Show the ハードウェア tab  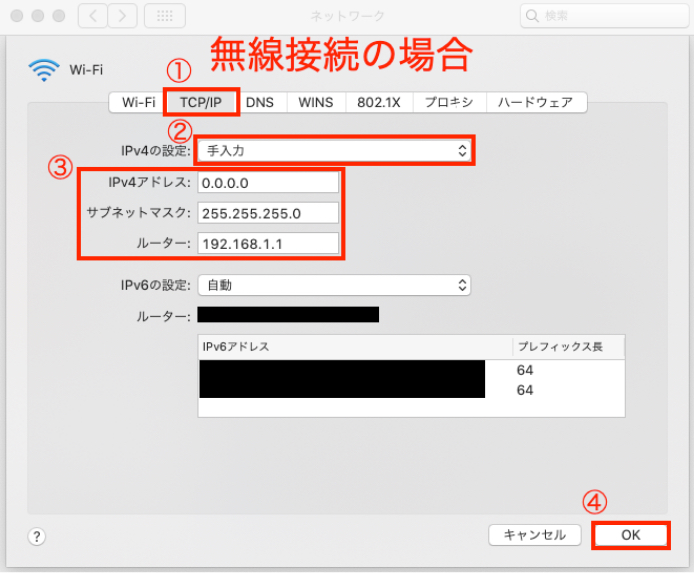coord(536,102)
